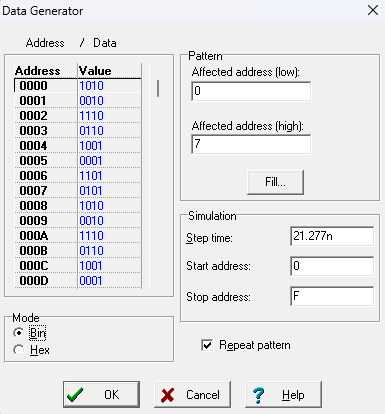
Task: Open Help with the question mark button
Action: (x=283, y=395)
